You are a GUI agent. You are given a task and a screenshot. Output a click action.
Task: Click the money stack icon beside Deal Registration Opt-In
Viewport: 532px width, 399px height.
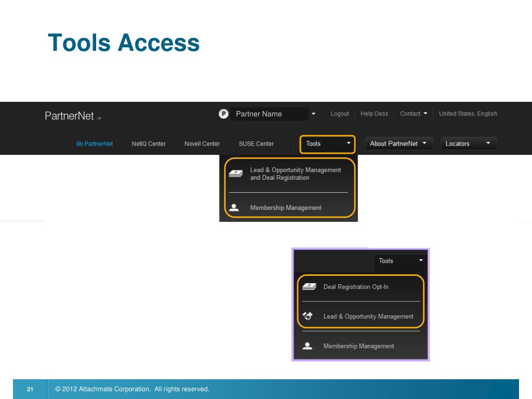[x=309, y=287]
